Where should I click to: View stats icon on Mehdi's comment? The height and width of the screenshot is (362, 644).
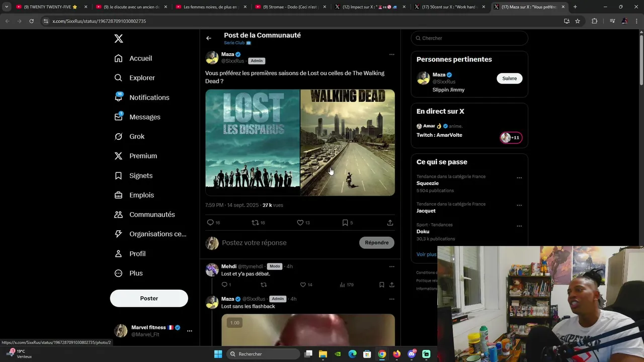pos(342,285)
